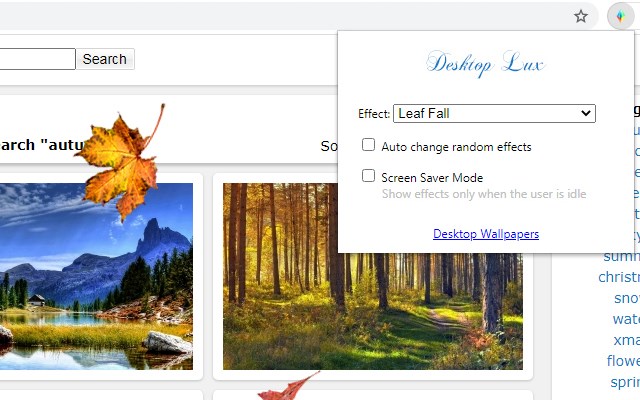
Task: Toggle the Screen Saver Mode checkbox
Action: (x=368, y=176)
